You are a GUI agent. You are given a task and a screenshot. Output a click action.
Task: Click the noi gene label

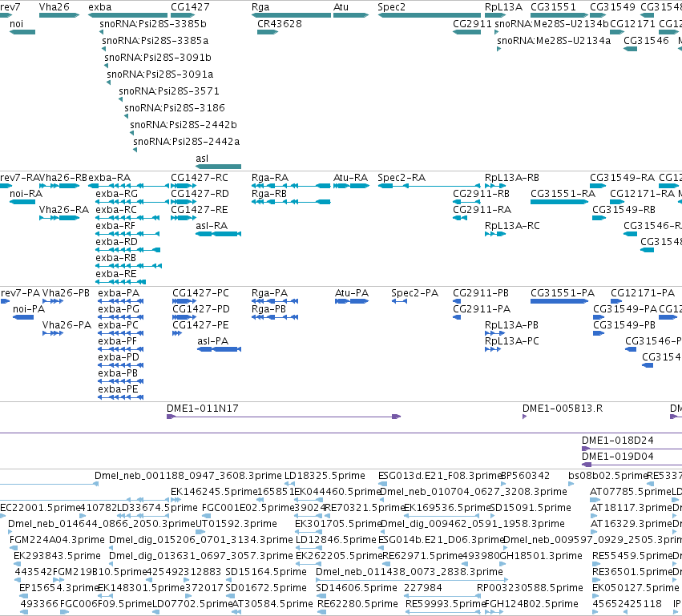pos(17,24)
